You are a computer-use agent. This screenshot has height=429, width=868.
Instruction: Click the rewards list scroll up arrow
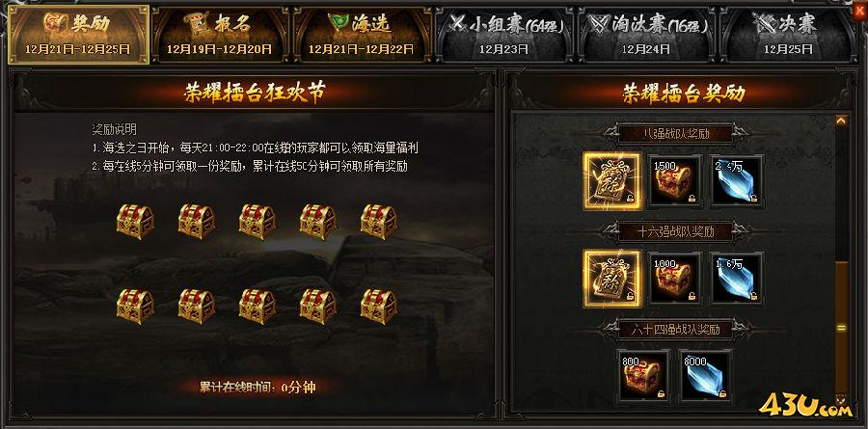point(841,121)
